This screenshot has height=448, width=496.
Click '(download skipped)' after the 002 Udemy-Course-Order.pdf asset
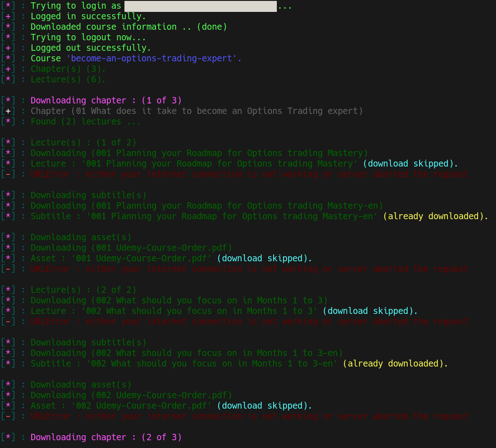pyautogui.click(x=262, y=405)
